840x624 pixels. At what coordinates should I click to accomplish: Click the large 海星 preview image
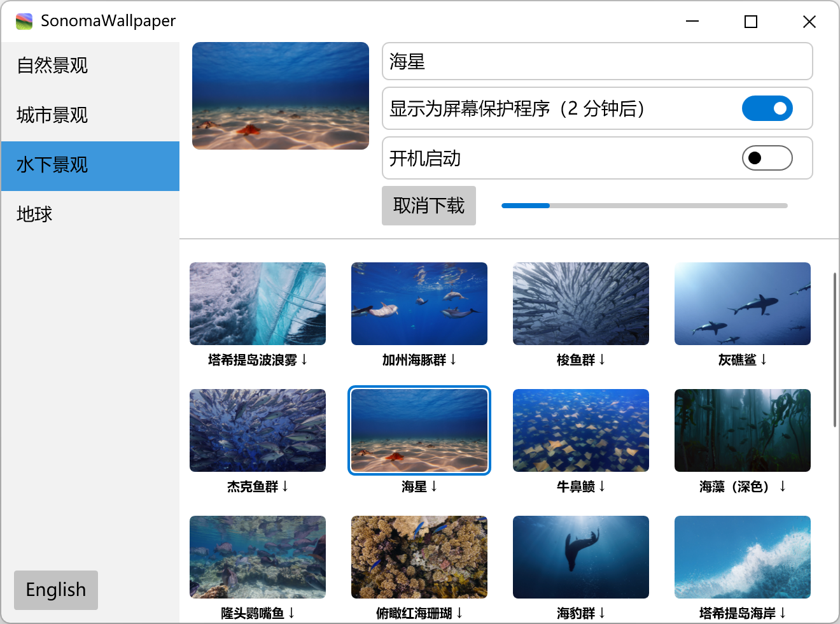(281, 96)
